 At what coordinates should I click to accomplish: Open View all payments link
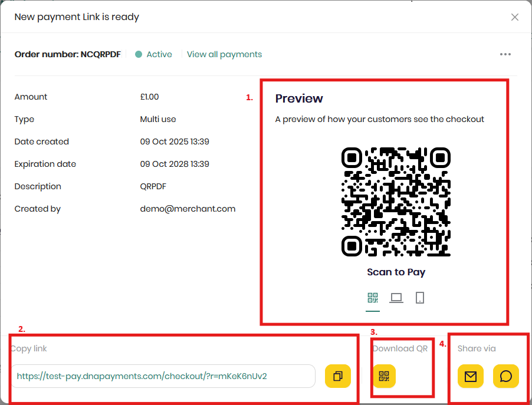pos(224,54)
